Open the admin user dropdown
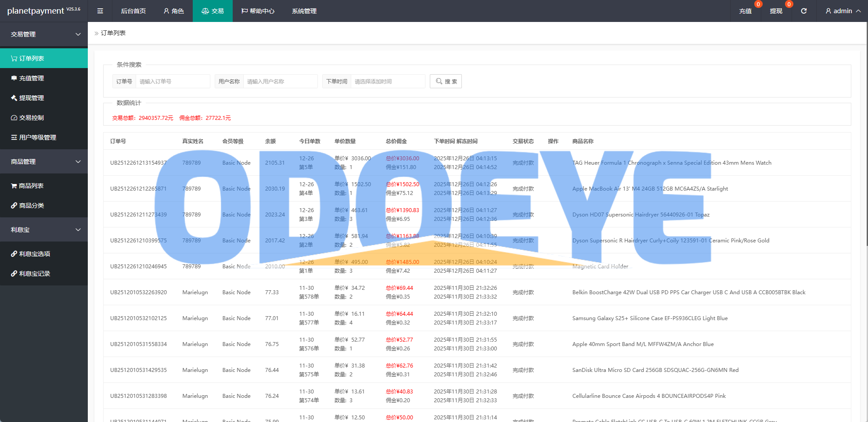The width and height of the screenshot is (868, 422). point(843,11)
